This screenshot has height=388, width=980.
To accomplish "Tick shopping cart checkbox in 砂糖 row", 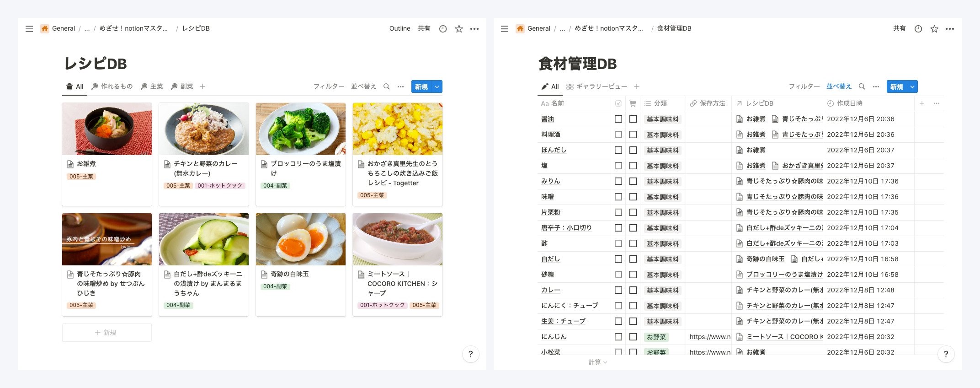I will tap(633, 275).
